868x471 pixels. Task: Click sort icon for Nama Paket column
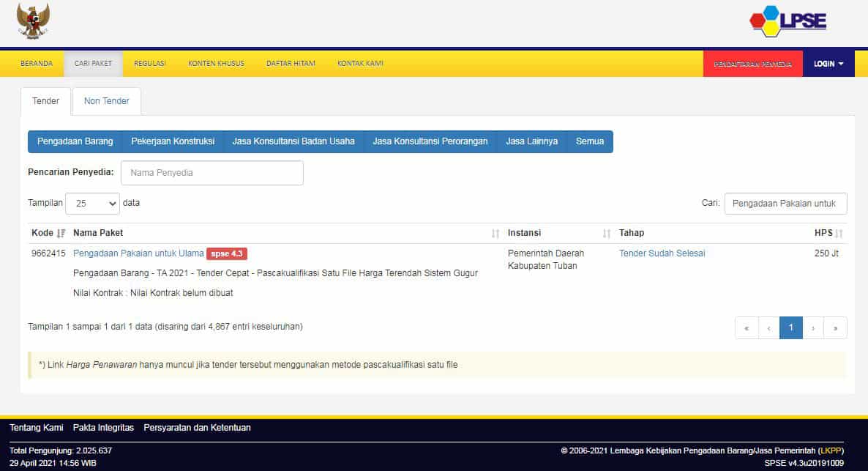click(495, 234)
